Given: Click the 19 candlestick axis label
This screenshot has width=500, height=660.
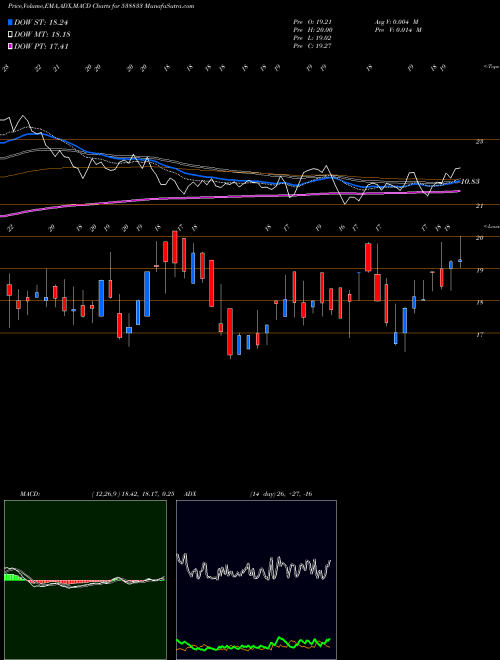Looking at the screenshot, I should 479,270.
